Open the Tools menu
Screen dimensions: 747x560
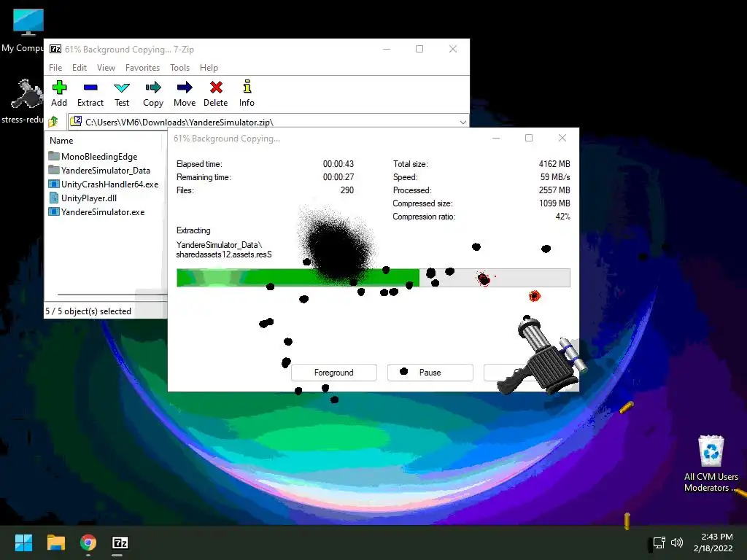tap(179, 68)
